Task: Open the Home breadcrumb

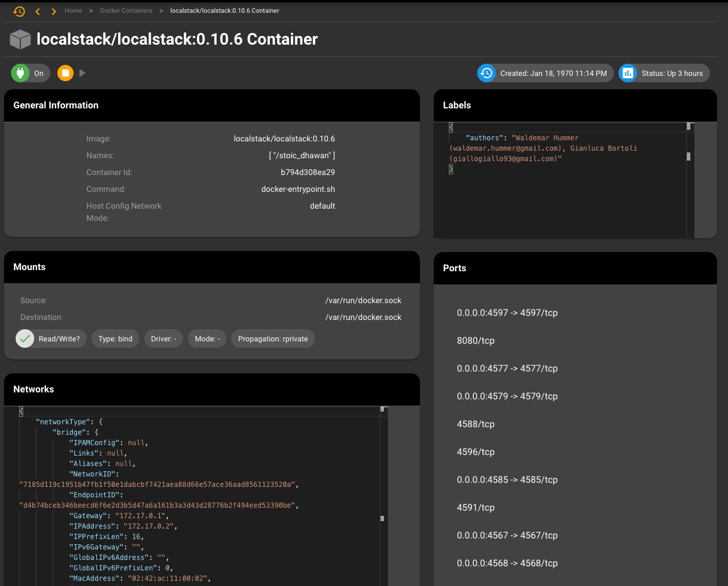Action: click(73, 11)
